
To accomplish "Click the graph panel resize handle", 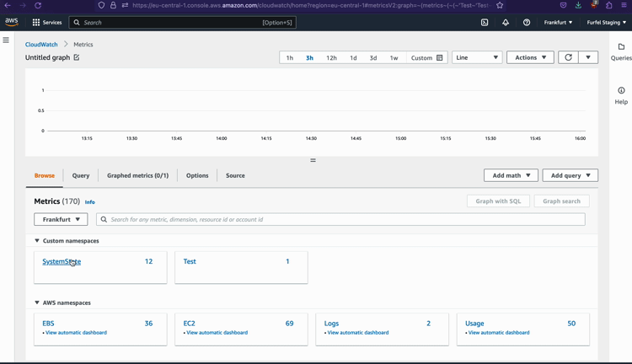I will (x=313, y=160).
